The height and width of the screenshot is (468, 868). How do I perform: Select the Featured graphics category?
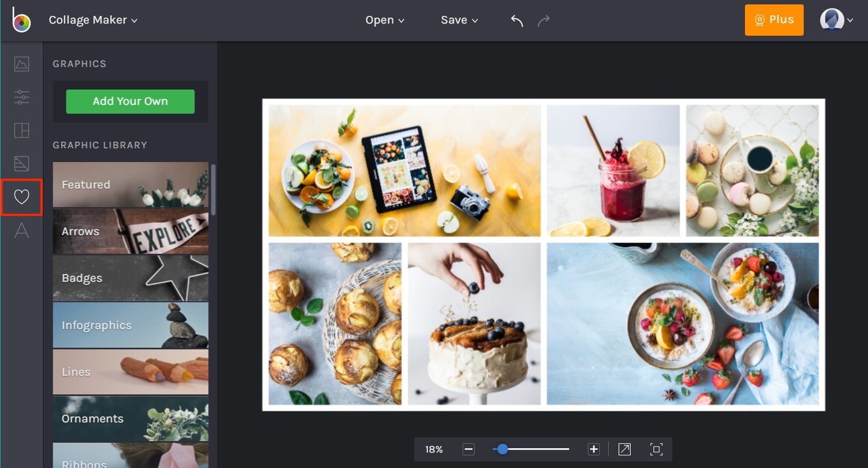pos(130,184)
